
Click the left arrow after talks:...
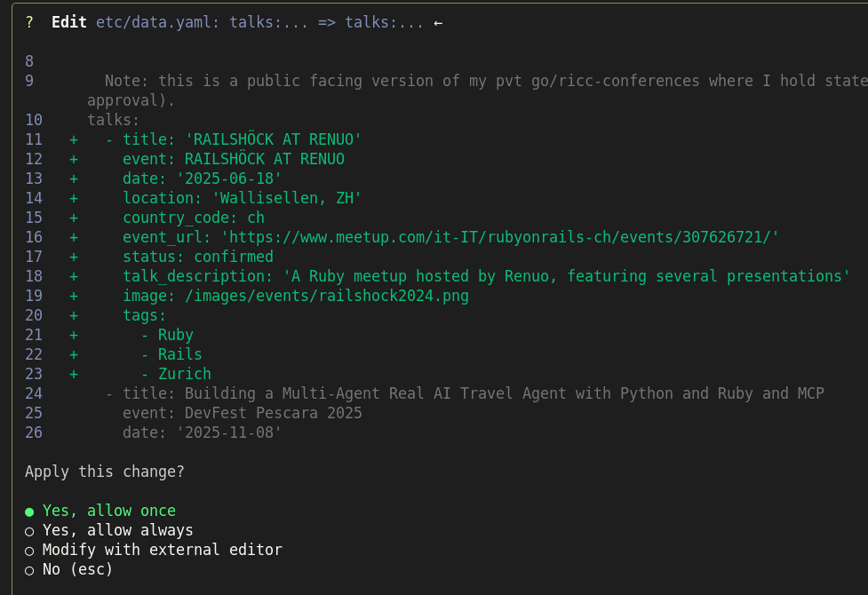pyautogui.click(x=437, y=22)
